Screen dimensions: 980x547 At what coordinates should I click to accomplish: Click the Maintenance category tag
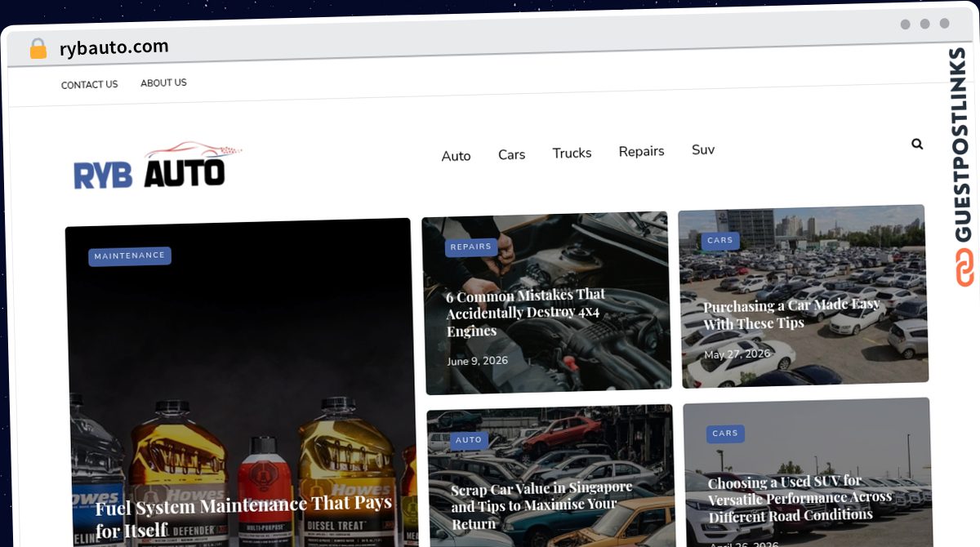(x=130, y=256)
